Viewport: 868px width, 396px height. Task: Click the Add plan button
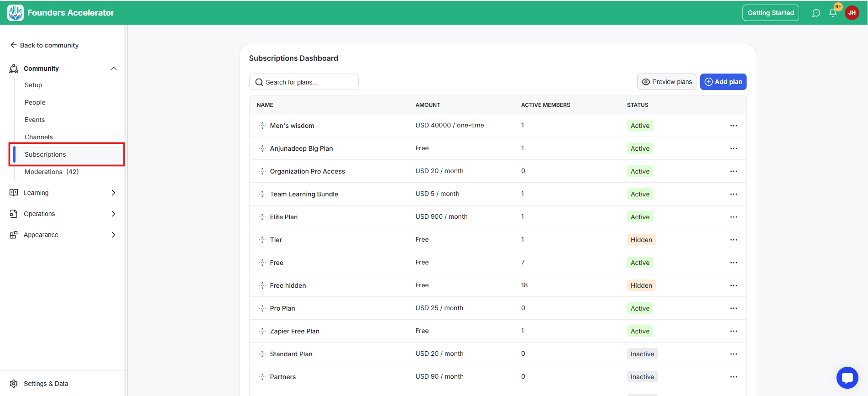pyautogui.click(x=723, y=82)
